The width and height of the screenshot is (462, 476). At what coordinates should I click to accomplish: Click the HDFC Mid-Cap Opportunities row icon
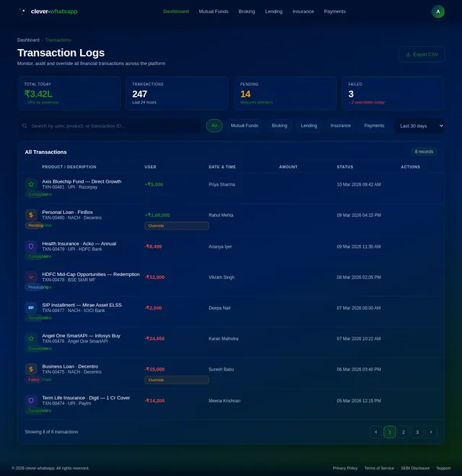click(31, 277)
